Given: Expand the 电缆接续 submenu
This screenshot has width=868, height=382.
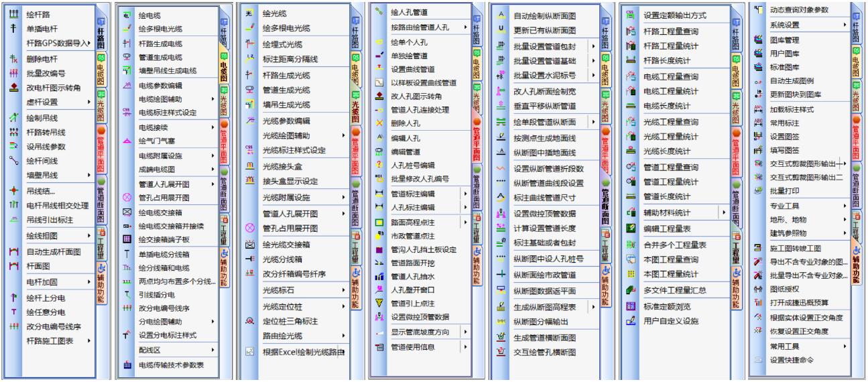Looking at the screenshot, I should [x=213, y=127].
